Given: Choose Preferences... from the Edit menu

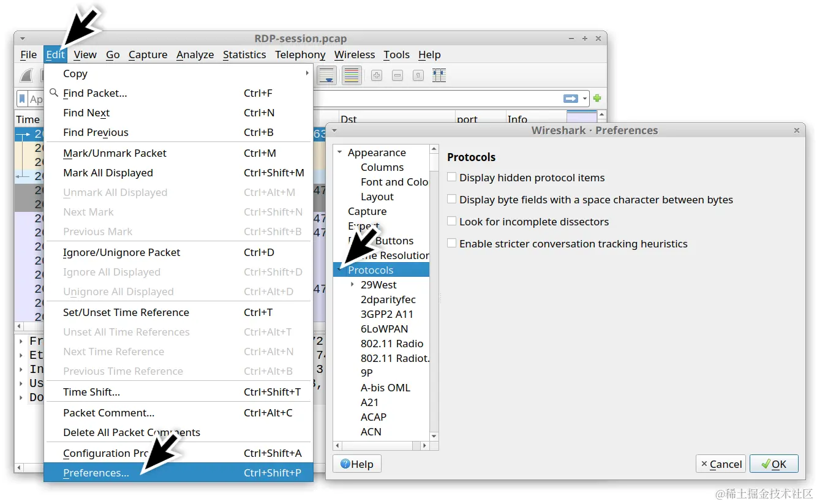Looking at the screenshot, I should pyautogui.click(x=178, y=473).
